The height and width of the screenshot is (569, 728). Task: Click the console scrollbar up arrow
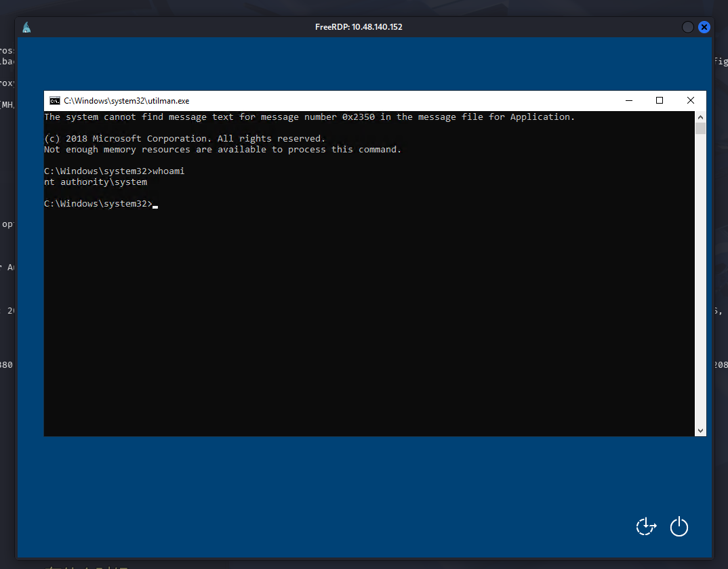click(x=700, y=117)
